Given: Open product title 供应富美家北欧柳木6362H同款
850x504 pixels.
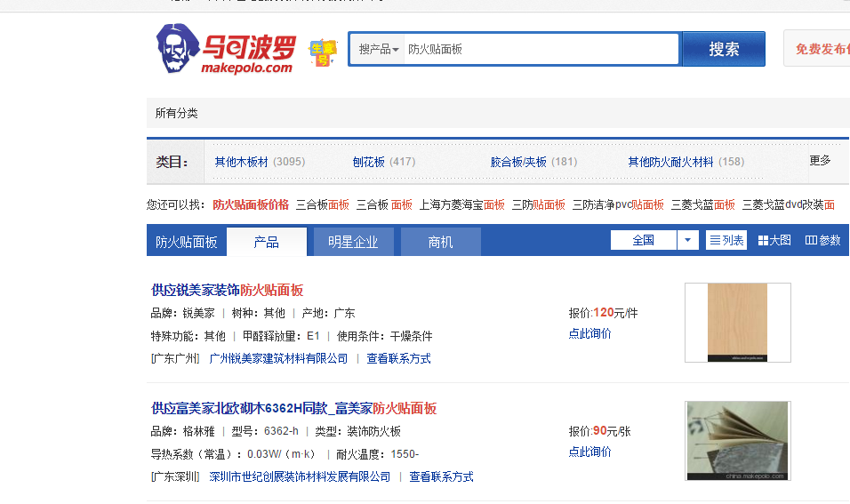Looking at the screenshot, I should pos(293,408).
